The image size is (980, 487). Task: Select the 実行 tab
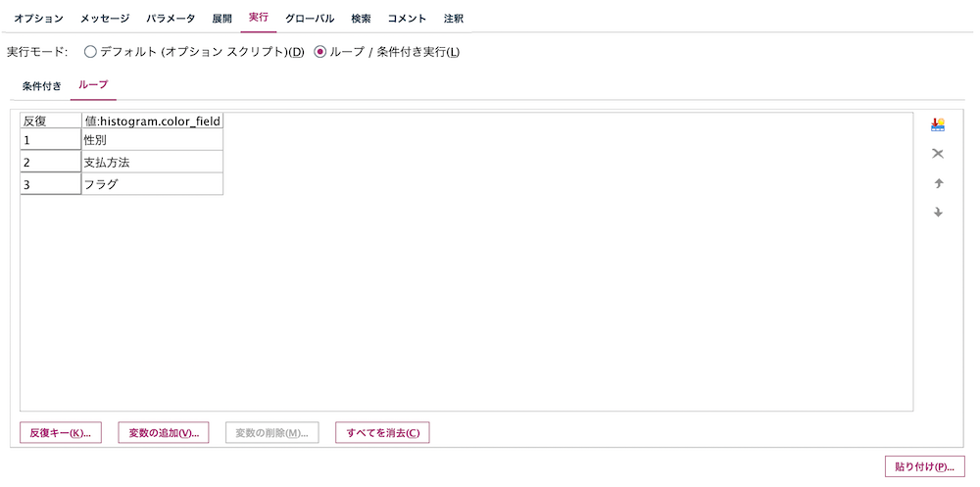[x=258, y=18]
